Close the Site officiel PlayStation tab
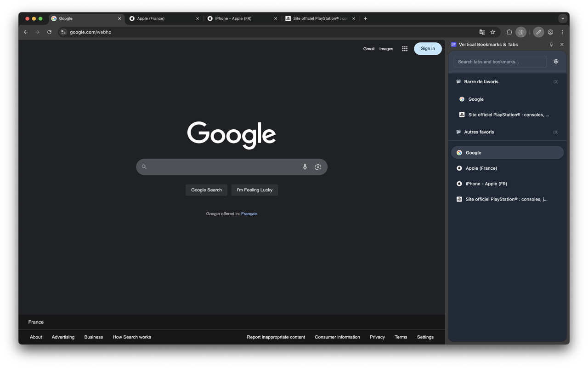This screenshot has width=588, height=368. coord(354,18)
